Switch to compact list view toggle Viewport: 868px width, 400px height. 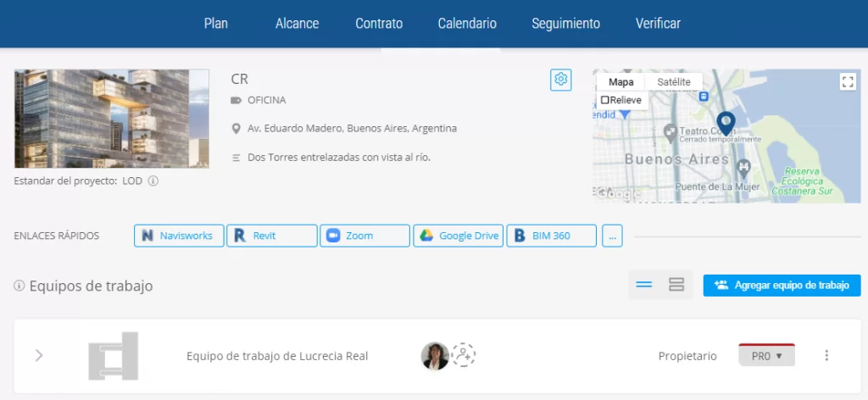pos(644,285)
